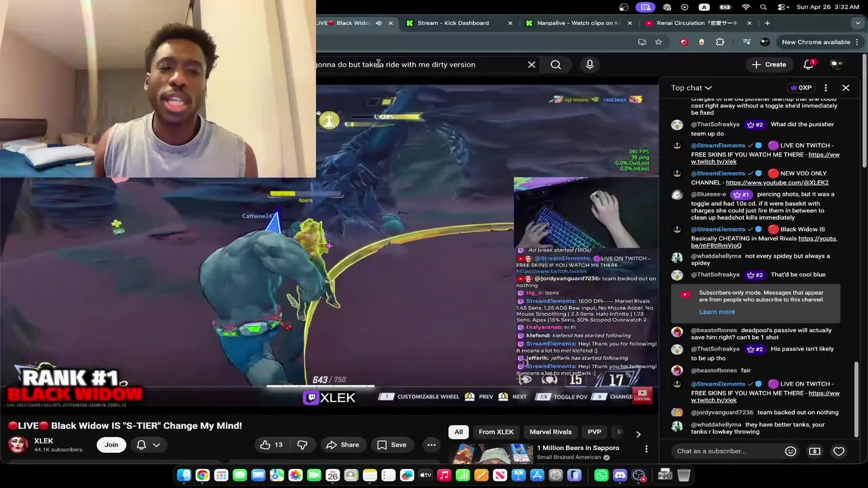Open a new Chrome tab
Viewport: 868px width, 488px height.
(767, 23)
